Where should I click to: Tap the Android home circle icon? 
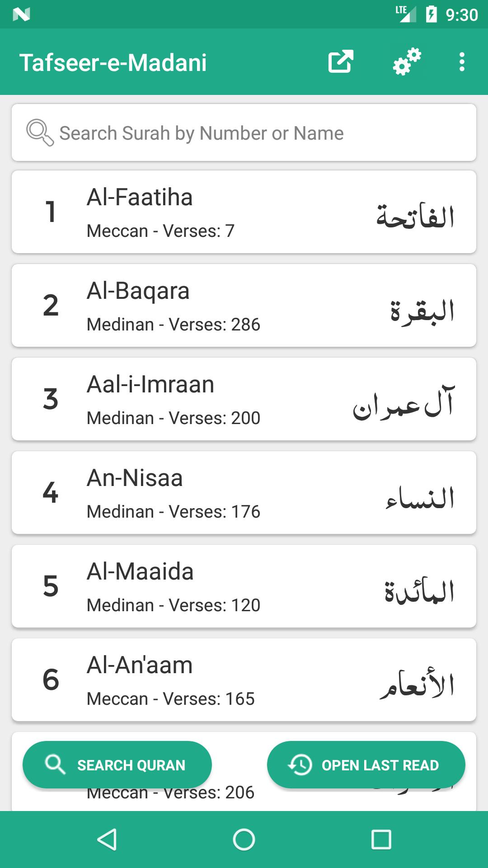(244, 840)
